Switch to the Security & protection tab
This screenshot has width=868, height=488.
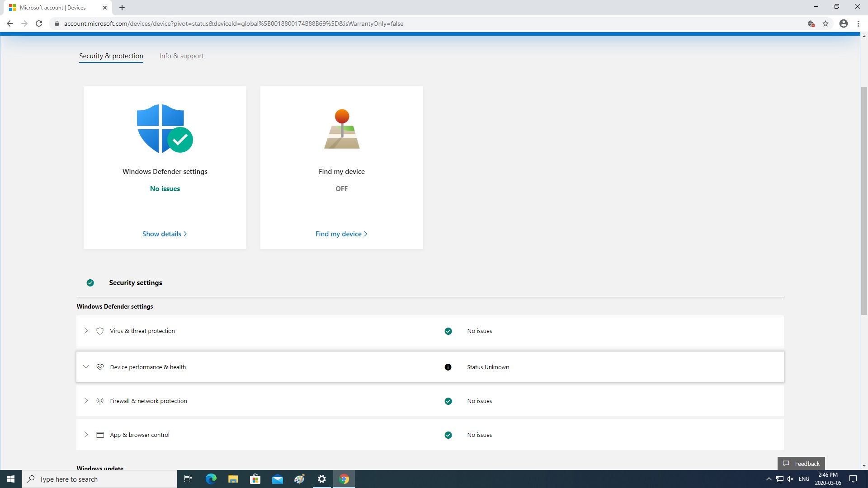click(111, 56)
